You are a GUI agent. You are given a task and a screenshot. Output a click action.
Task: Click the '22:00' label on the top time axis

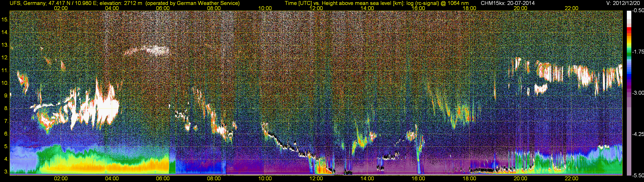pos(571,8)
